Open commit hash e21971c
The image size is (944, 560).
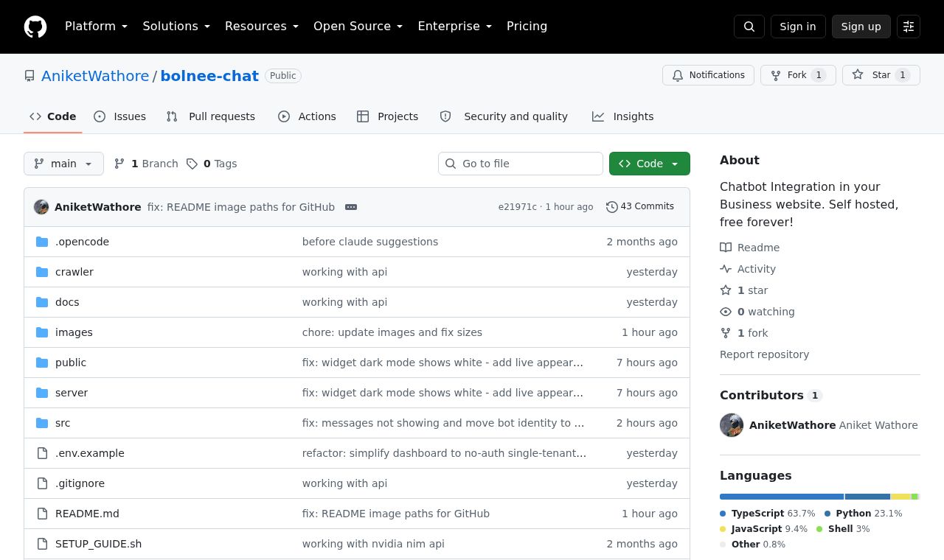[518, 207]
